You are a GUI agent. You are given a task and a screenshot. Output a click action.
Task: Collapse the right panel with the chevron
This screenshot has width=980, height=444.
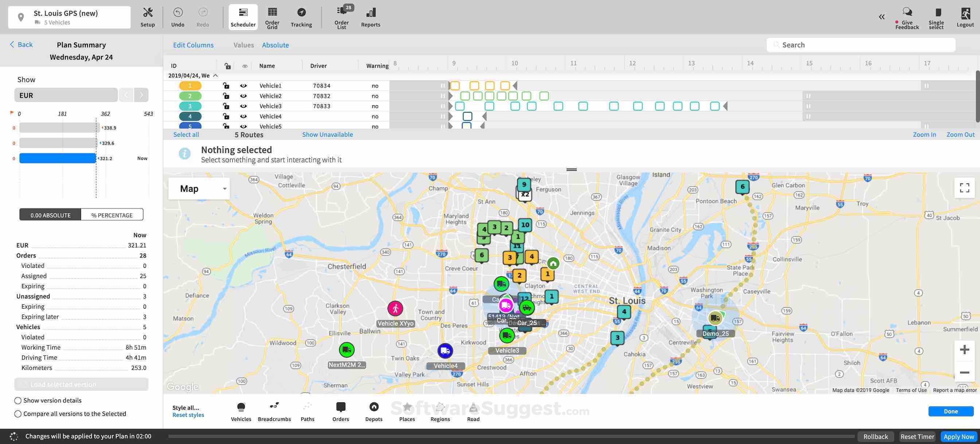point(882,17)
